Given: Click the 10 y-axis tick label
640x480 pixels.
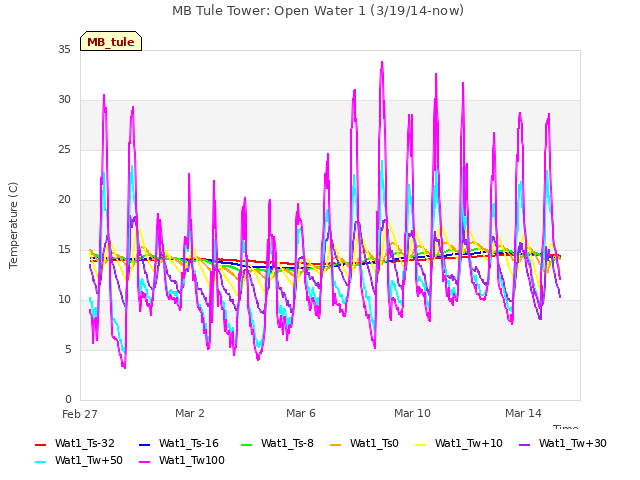Looking at the screenshot, I should click(64, 300).
